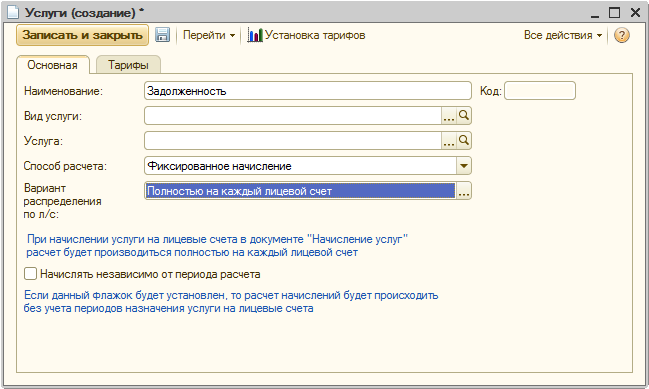Select the Основная tab

53,65
